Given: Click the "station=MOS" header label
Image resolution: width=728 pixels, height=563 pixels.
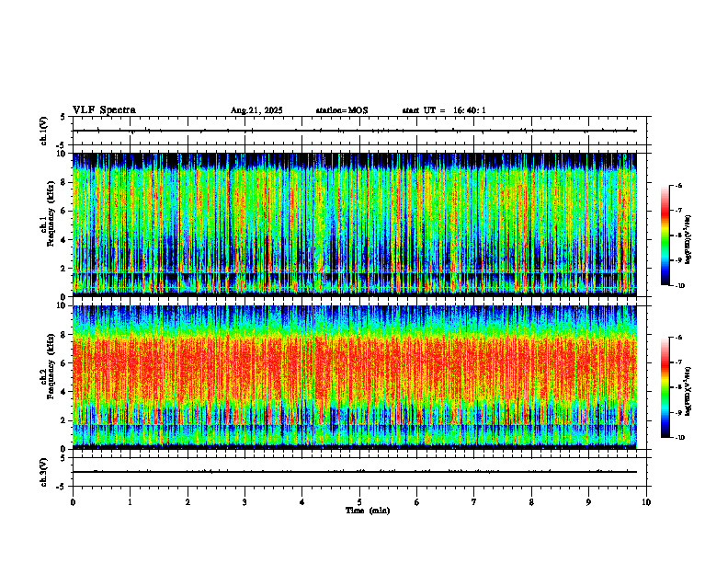Looking at the screenshot, I should [342, 110].
